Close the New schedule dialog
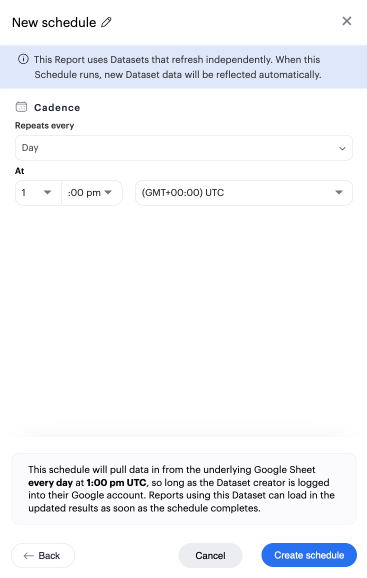The image size is (367, 578). (347, 21)
